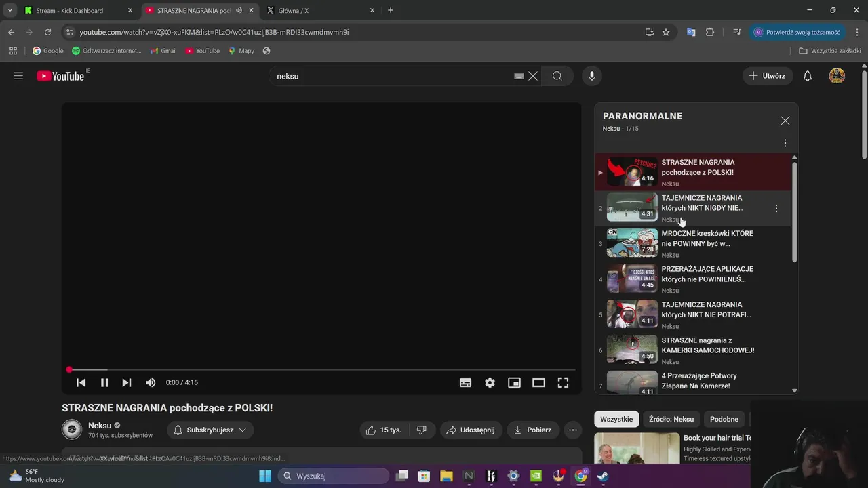Open the player settings gear
868x488 pixels.
pyautogui.click(x=490, y=382)
